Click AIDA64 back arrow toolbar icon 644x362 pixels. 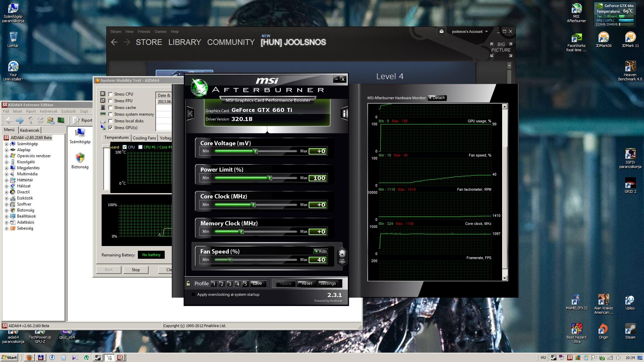(10, 120)
